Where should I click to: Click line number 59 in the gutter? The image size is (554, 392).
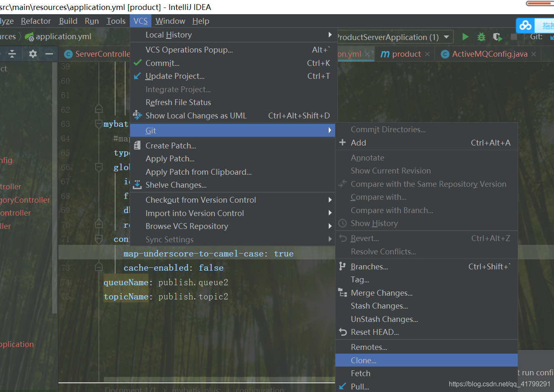coord(65,67)
